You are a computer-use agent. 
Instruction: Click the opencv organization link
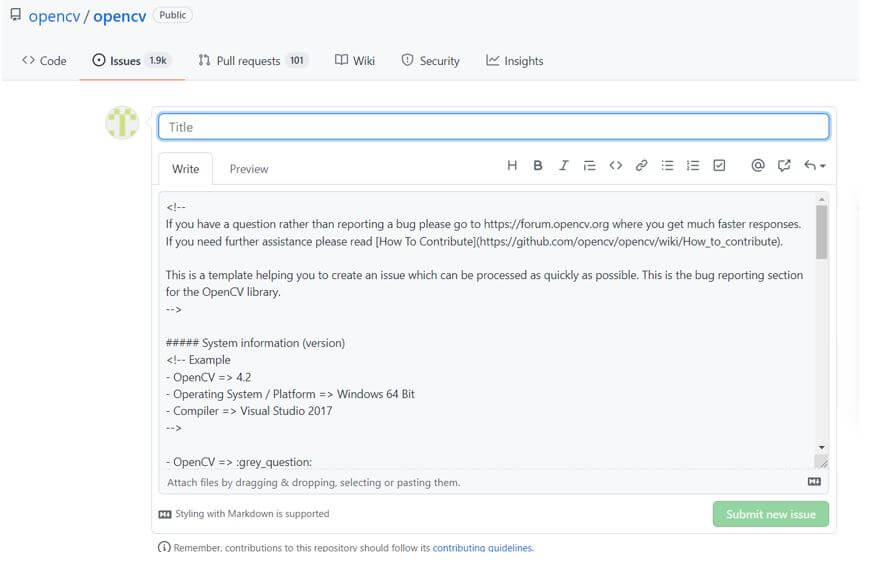tap(54, 16)
